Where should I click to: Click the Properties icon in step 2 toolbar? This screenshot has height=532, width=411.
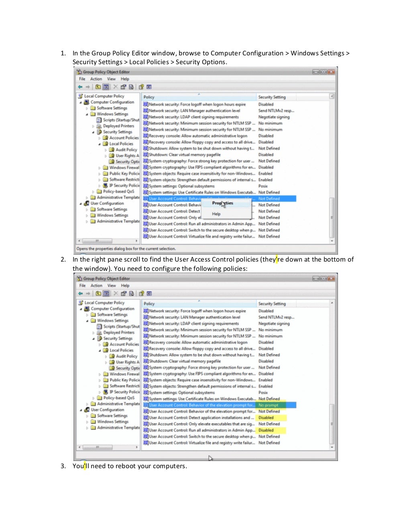[x=124, y=293]
